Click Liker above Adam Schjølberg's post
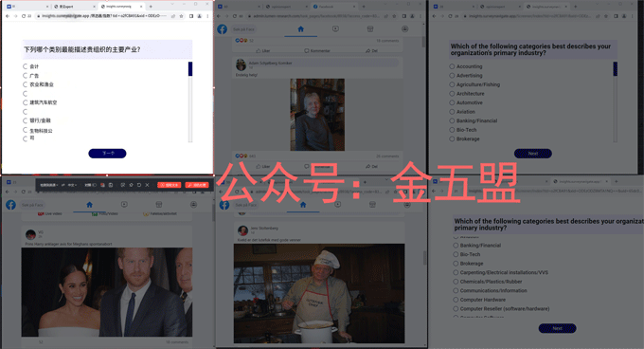The height and width of the screenshot is (349, 644). point(263,50)
